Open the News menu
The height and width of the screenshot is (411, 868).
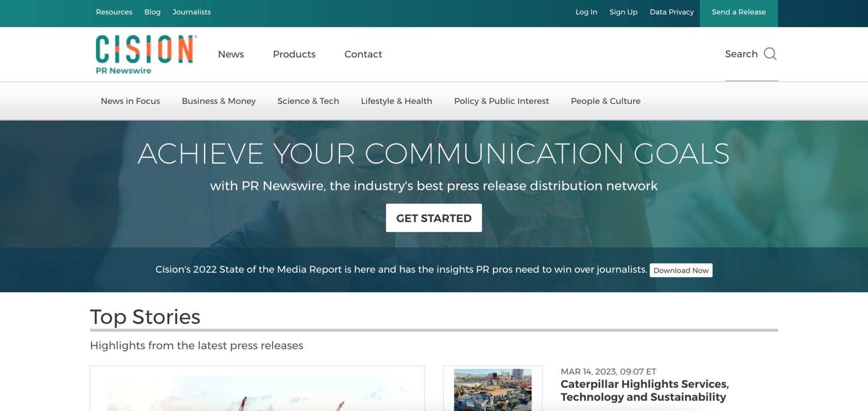231,54
